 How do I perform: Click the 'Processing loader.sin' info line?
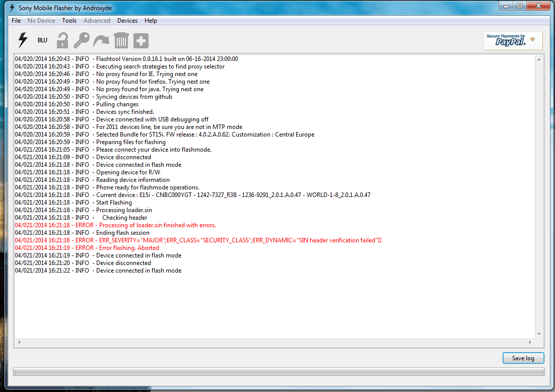point(84,210)
